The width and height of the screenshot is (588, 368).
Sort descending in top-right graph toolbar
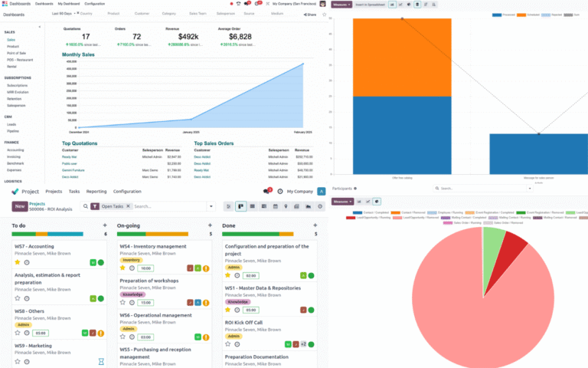(426, 5)
